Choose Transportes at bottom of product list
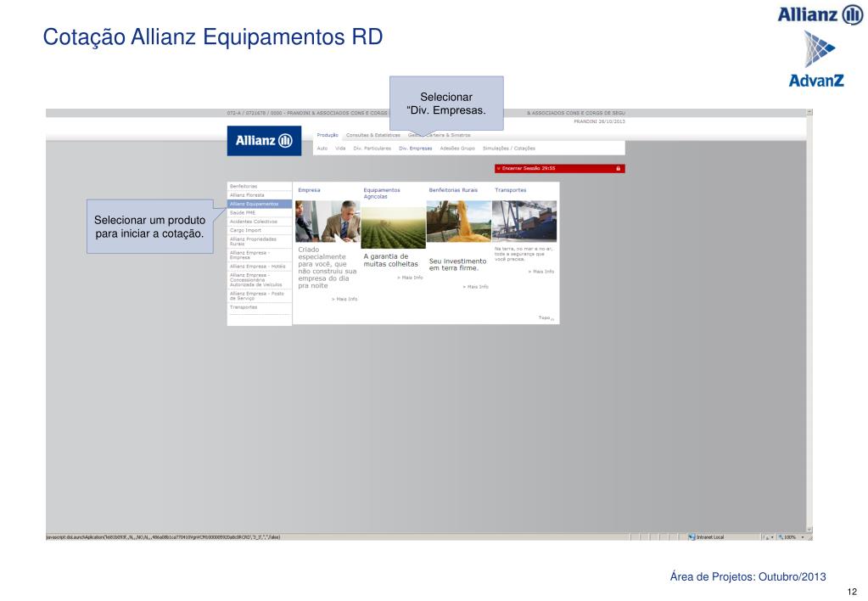 pos(260,307)
